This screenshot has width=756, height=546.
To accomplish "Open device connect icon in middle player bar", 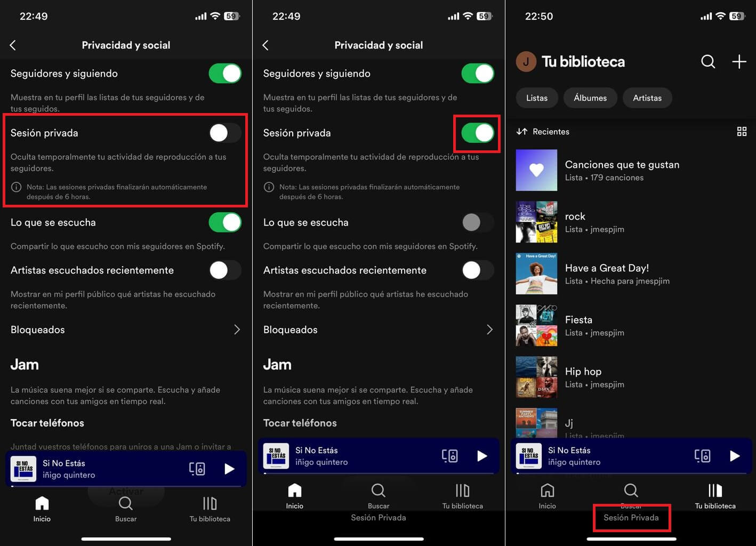I will [x=449, y=456].
